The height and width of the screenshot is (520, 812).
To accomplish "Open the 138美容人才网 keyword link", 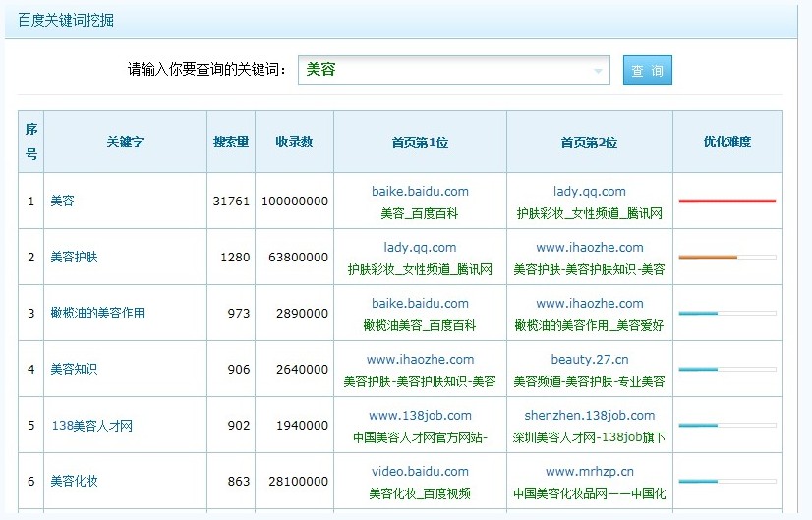I will tap(91, 426).
